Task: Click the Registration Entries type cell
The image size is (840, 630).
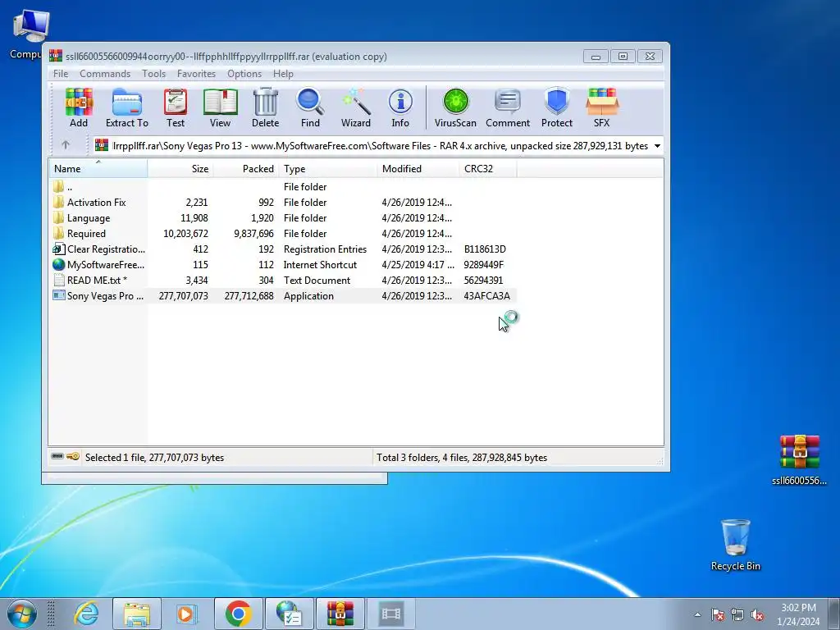Action: point(325,249)
